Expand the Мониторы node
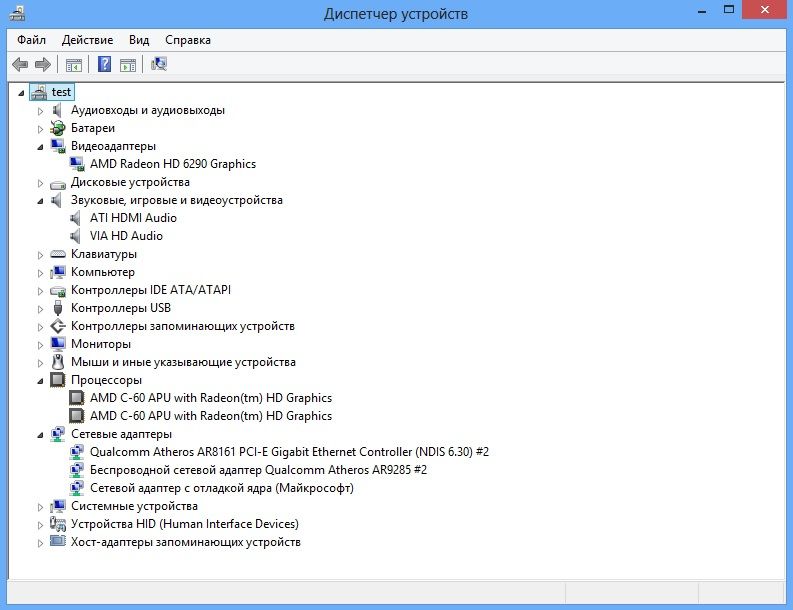The image size is (793, 610). tap(40, 345)
